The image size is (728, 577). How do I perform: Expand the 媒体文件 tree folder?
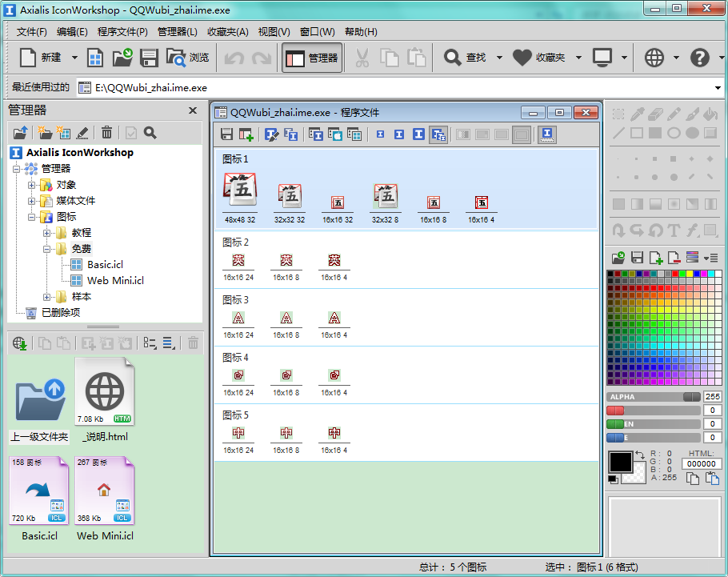click(31, 201)
